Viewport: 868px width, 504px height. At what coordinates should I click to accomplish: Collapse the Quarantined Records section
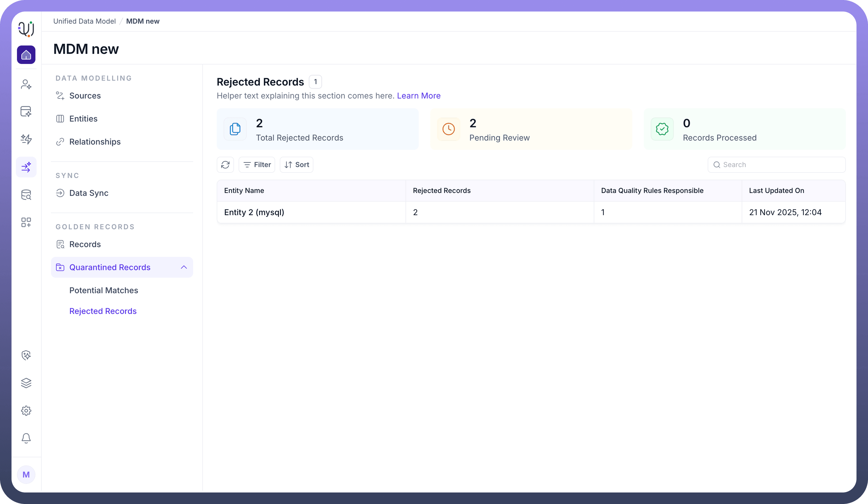(184, 267)
